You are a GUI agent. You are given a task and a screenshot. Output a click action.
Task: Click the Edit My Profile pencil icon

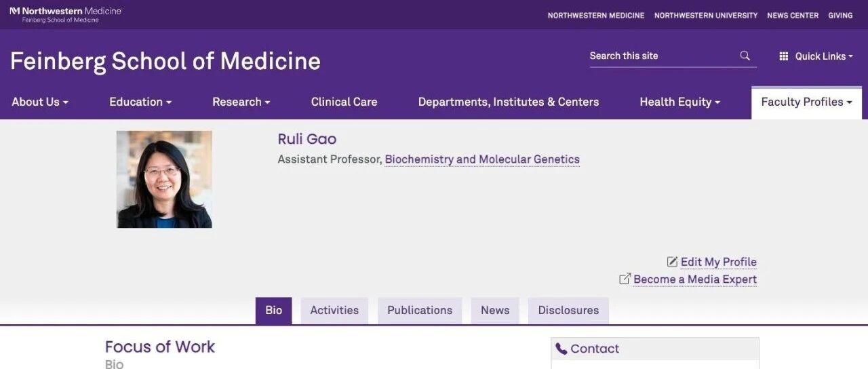(672, 262)
